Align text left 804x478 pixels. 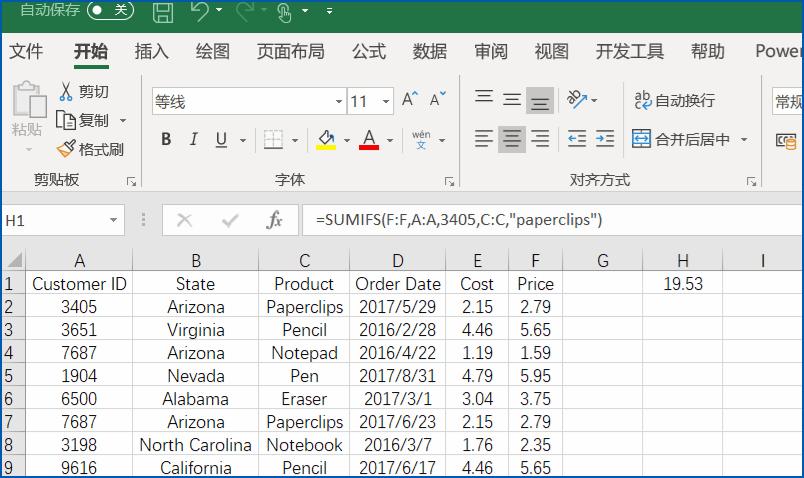(484, 139)
